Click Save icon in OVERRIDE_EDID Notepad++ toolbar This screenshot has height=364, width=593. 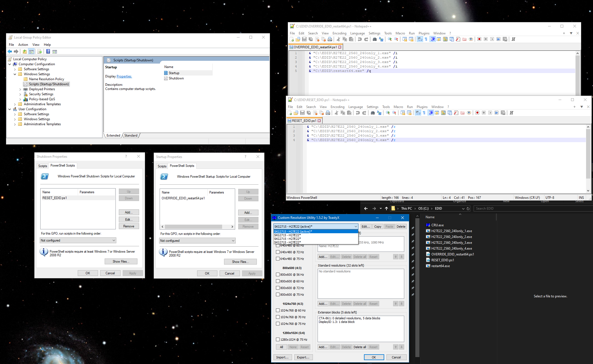[304, 39]
